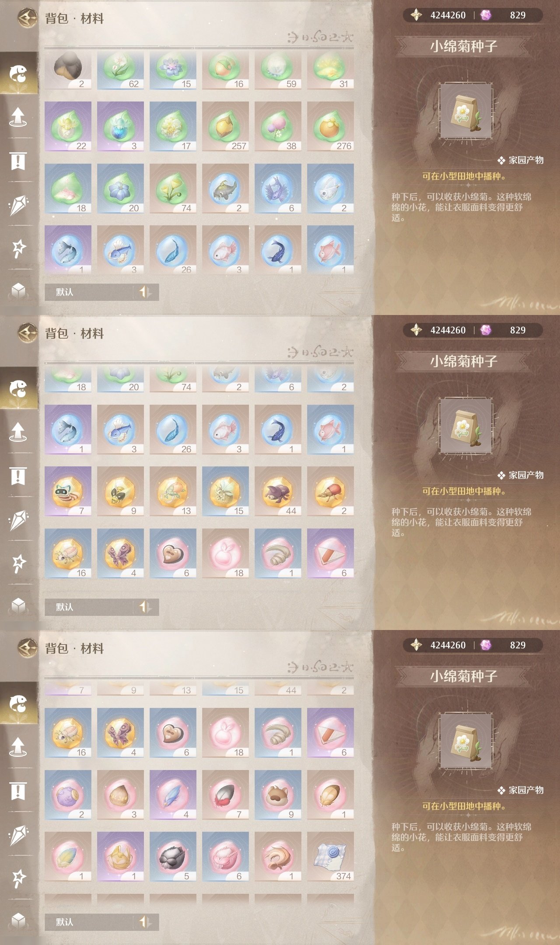Screen dimensions: 560x945
Task: Pick the blue swirl fabric item showing 374
Action: coord(330,857)
